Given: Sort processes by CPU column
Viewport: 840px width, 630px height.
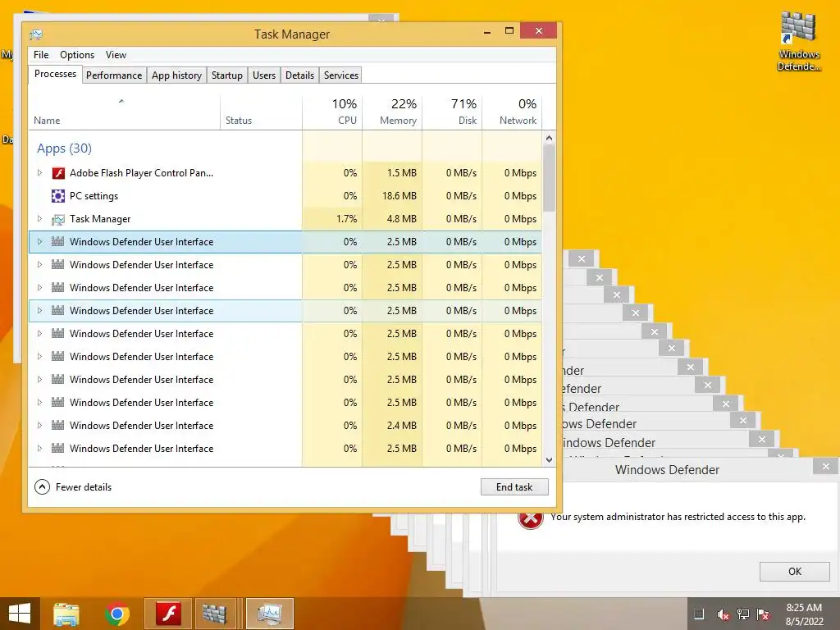Looking at the screenshot, I should [333, 112].
